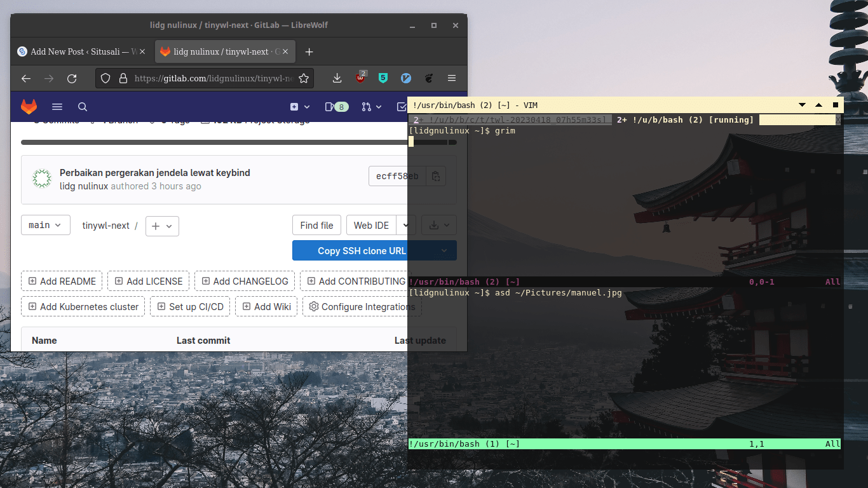Click the site security padlock icon
The height and width of the screenshot is (488, 868).
123,78
